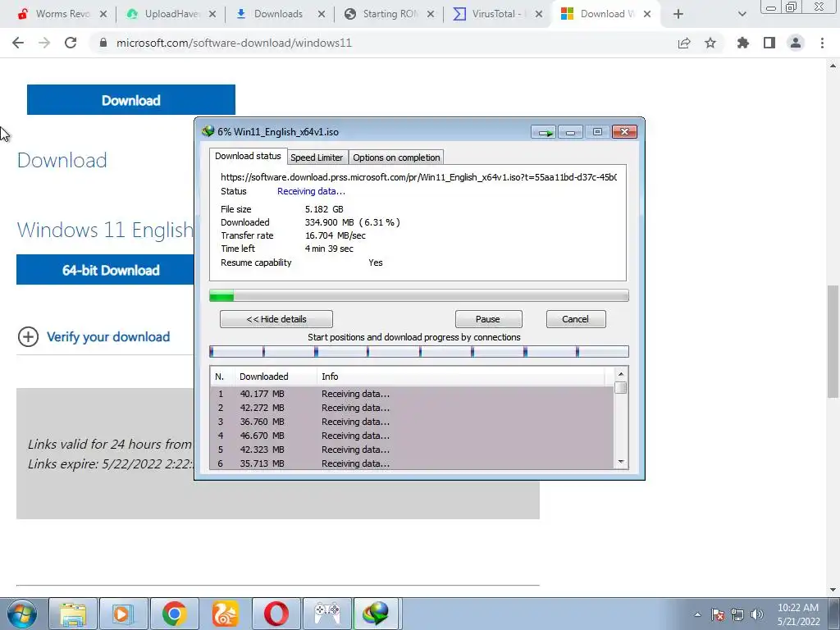This screenshot has width=840, height=630.
Task: Close the VirusTotal tab
Action: click(x=540, y=14)
